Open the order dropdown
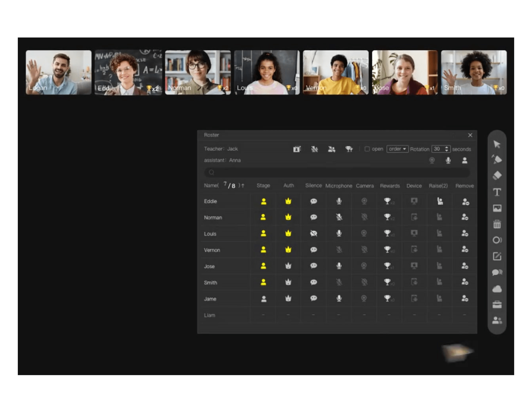Screen dimensions: 532x407 click(x=397, y=149)
